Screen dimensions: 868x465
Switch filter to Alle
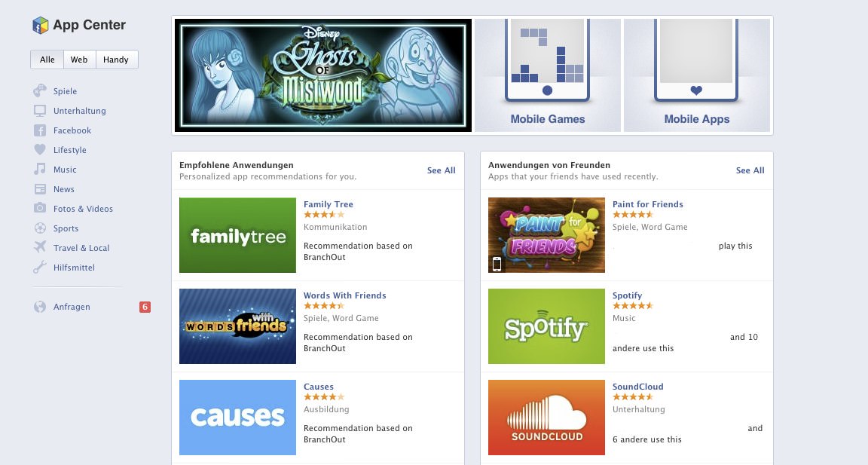47,60
